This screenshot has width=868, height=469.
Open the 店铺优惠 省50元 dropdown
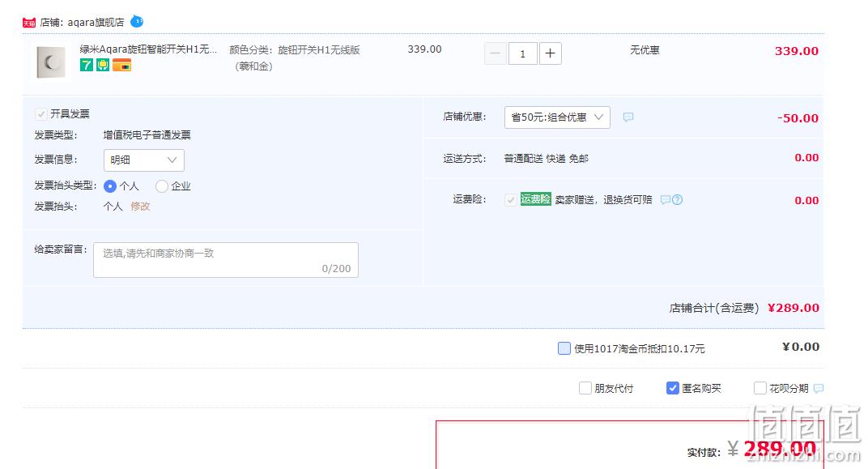coord(557,117)
